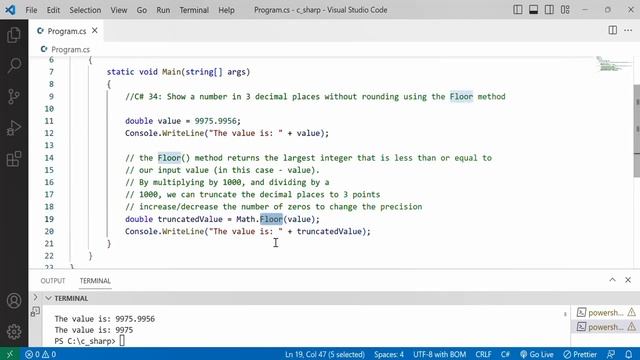Select second powershell terminal entry
Image resolution: width=640 pixels, height=360 pixels.
(x=606, y=327)
